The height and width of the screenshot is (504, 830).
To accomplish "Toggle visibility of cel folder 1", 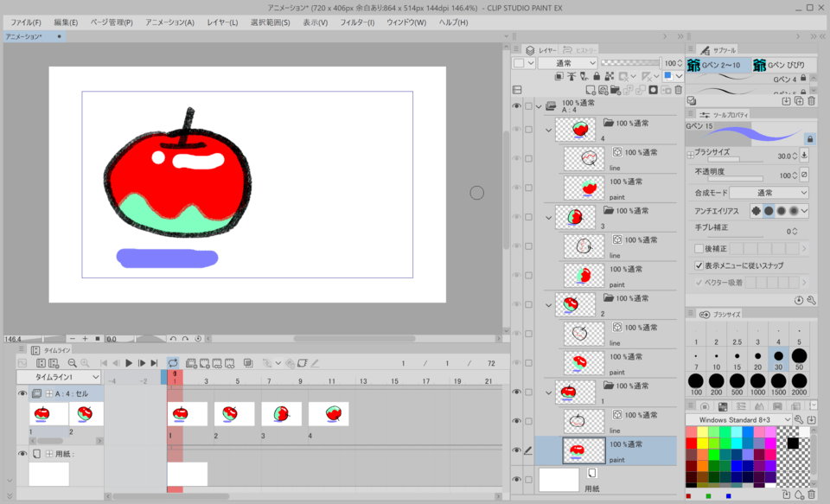I will click(x=517, y=392).
